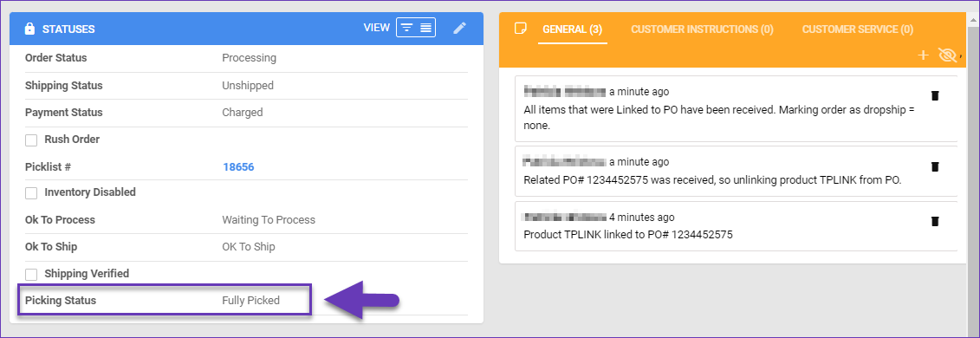Click the VIEW label in Statuses header
Screen dimensions: 980x338
click(377, 29)
